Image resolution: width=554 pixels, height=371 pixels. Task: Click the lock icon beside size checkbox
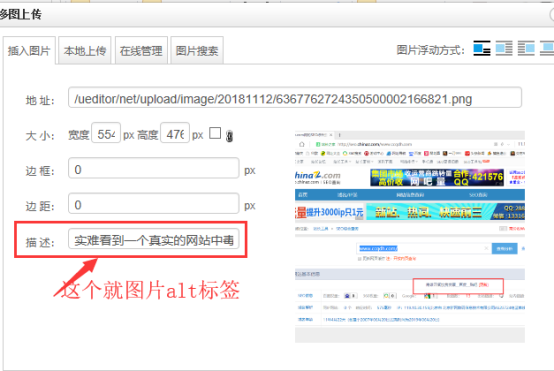click(x=229, y=136)
